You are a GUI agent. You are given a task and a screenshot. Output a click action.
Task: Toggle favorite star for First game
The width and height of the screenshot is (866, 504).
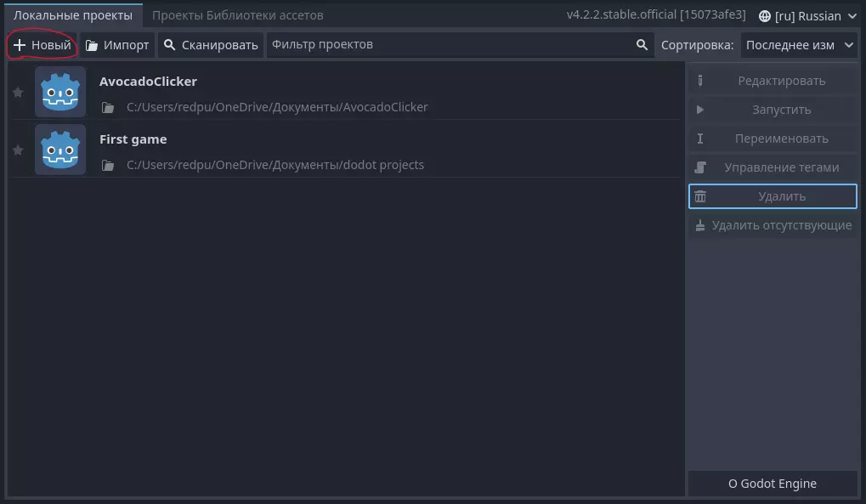[18, 150]
